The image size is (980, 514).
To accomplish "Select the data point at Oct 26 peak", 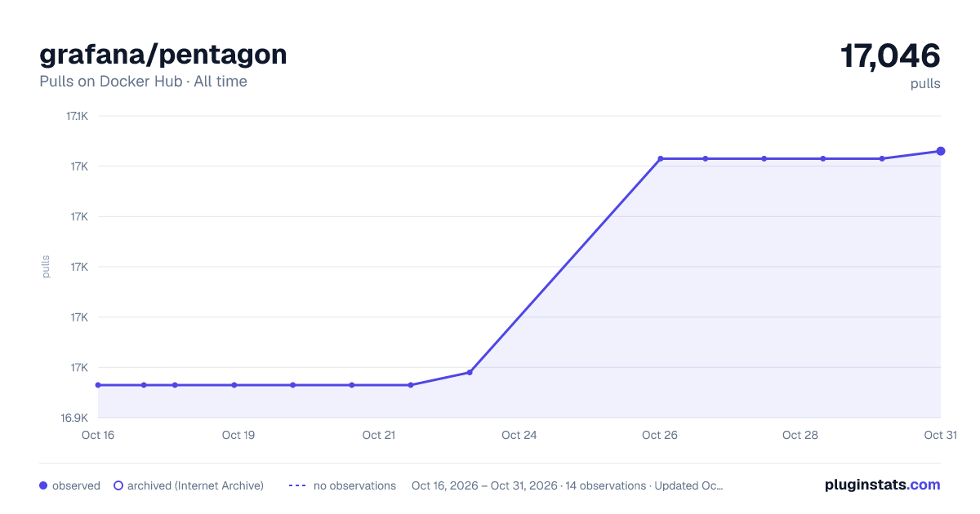I will (x=660, y=158).
